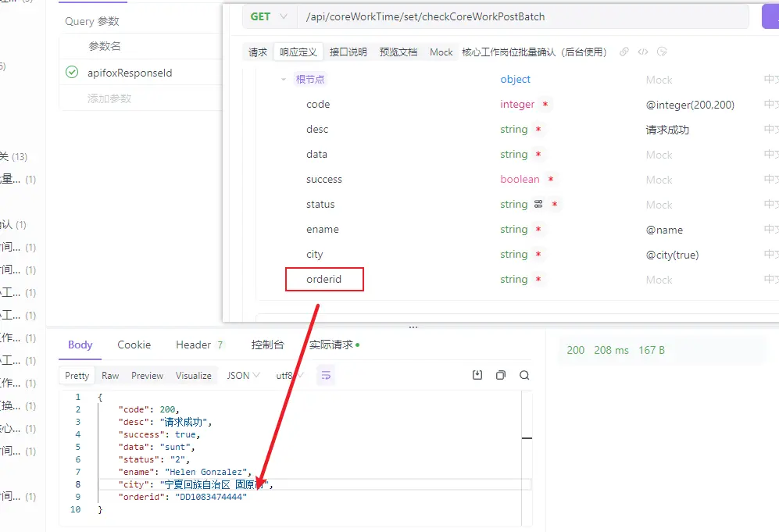Screen dimensions: 779x532
Task: Select Raw view mode
Action: tap(110, 376)
